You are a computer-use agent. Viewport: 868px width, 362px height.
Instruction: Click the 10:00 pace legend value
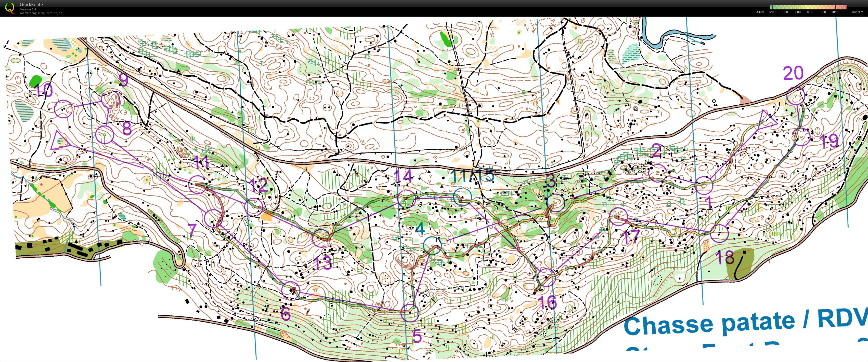pos(835,12)
